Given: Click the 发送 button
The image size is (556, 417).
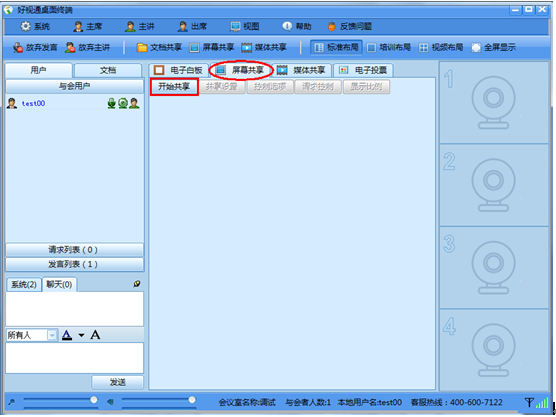Looking at the screenshot, I should [x=118, y=382].
